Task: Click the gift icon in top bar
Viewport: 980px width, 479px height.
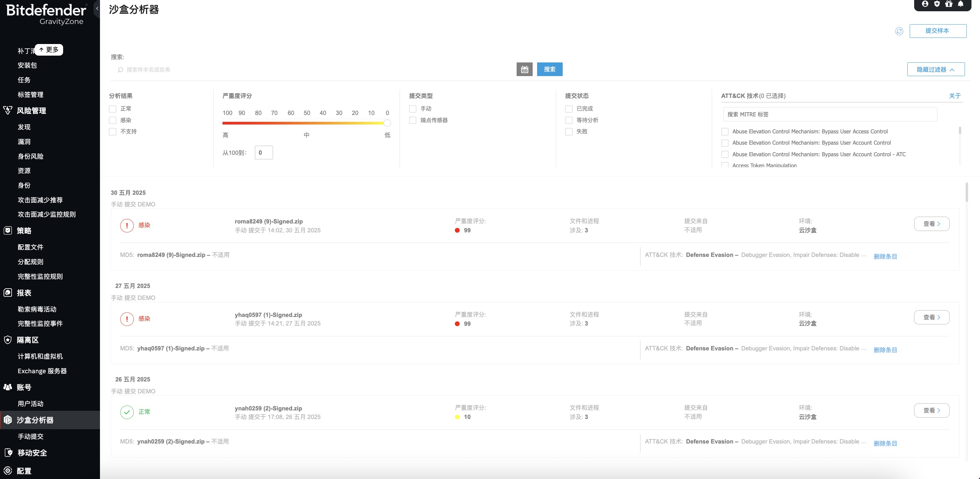Action: pos(949,4)
